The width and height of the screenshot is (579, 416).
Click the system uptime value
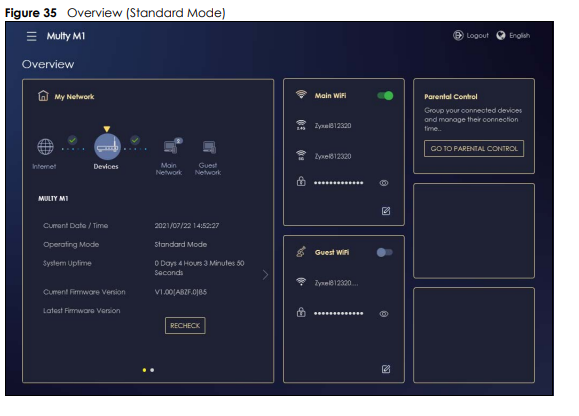(199, 268)
